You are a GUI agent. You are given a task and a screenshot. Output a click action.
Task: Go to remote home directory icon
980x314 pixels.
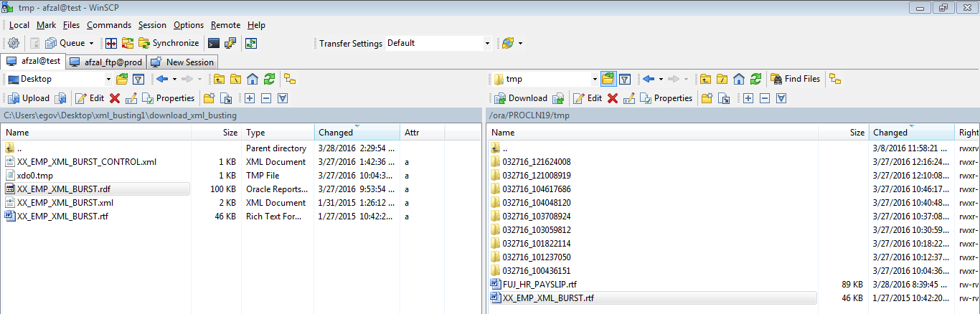click(739, 79)
